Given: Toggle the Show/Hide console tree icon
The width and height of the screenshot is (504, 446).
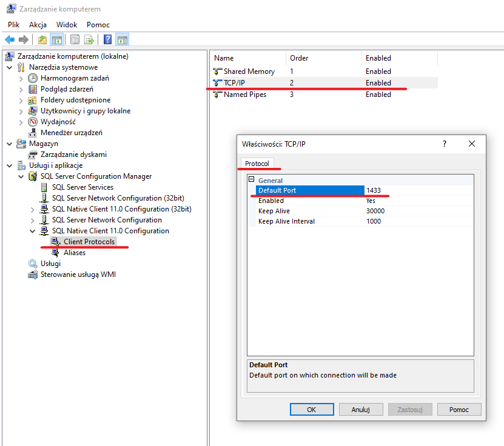Looking at the screenshot, I should 57,40.
